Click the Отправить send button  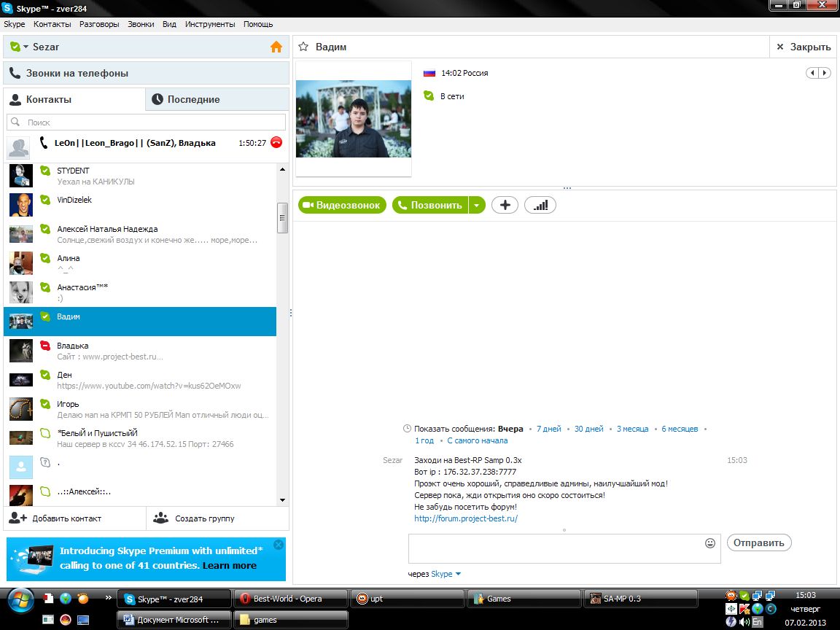pos(758,542)
